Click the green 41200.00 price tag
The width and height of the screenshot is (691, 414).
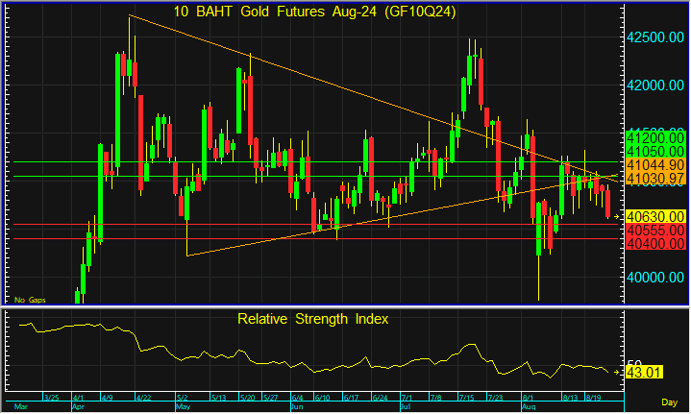pos(653,136)
